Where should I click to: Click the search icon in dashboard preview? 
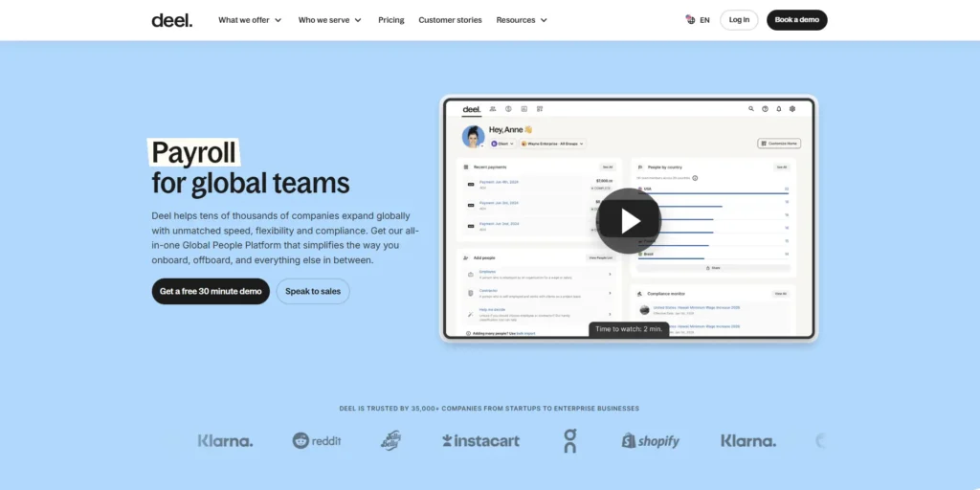click(x=750, y=109)
